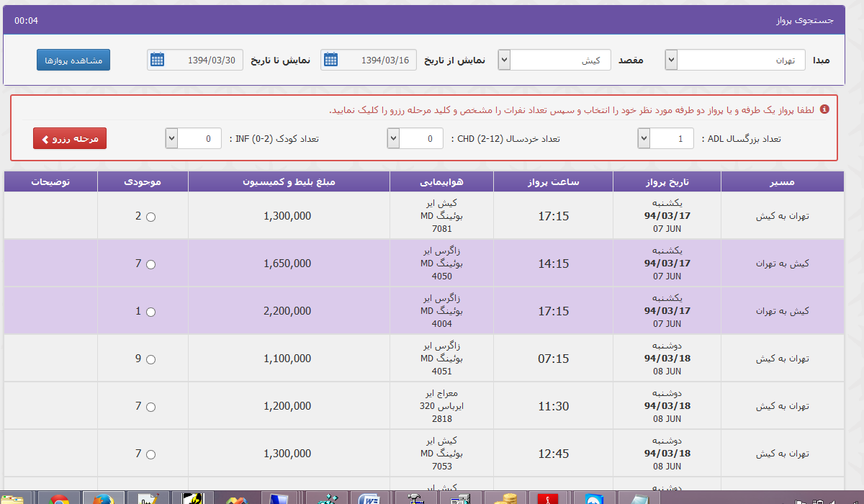
Task: Select the Meraj Air 2818 flight radio button
Action: coord(151,406)
